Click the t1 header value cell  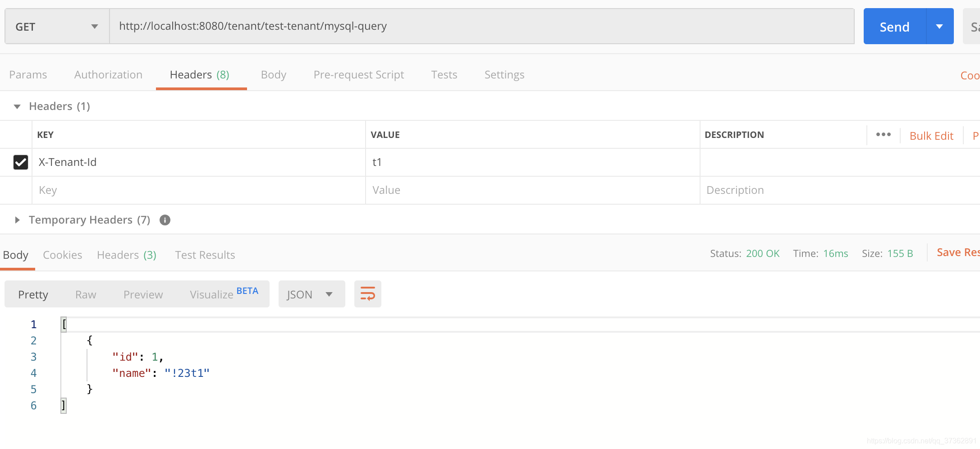[533, 162]
